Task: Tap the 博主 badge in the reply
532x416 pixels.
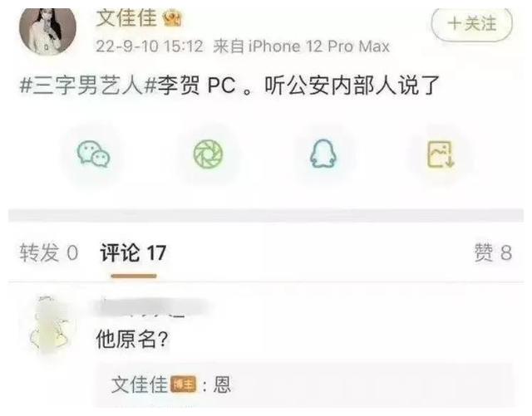Action: (x=183, y=384)
